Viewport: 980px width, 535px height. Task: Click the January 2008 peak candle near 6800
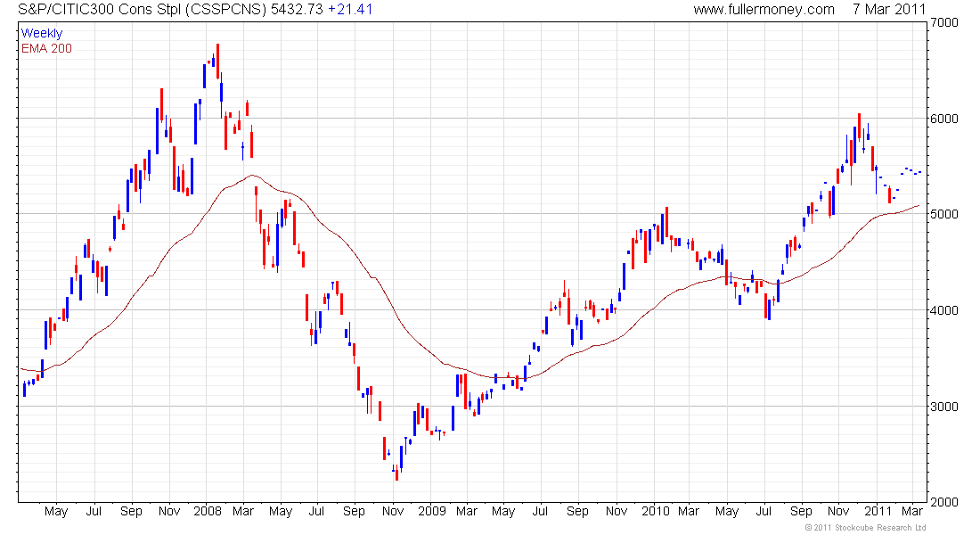click(x=217, y=61)
